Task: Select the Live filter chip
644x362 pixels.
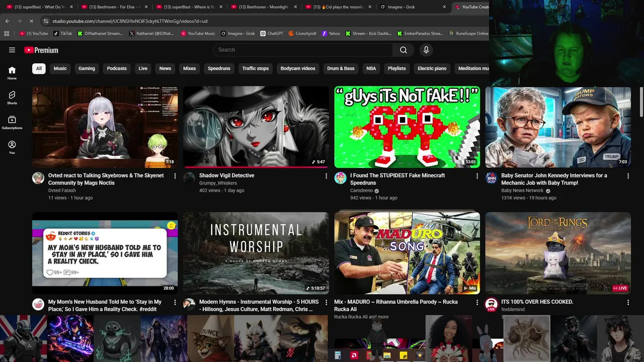Action: [143, 68]
